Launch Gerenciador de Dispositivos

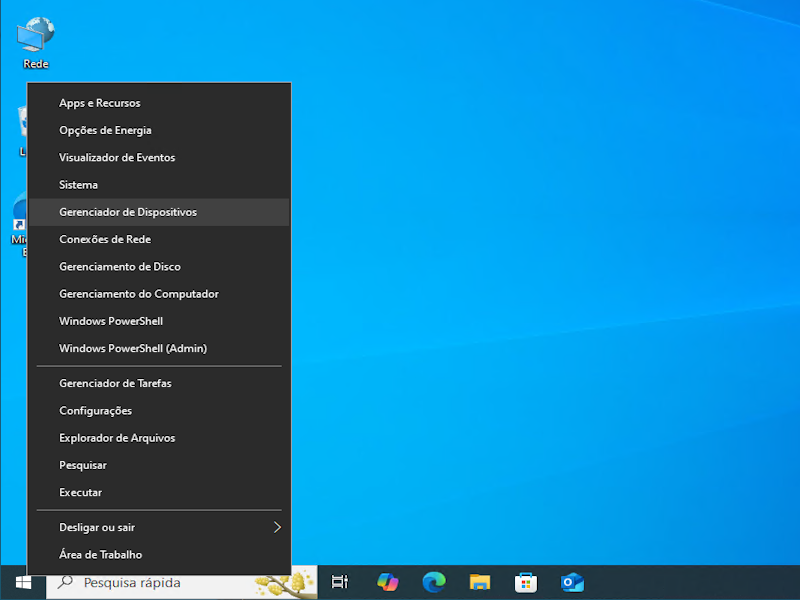[159, 212]
